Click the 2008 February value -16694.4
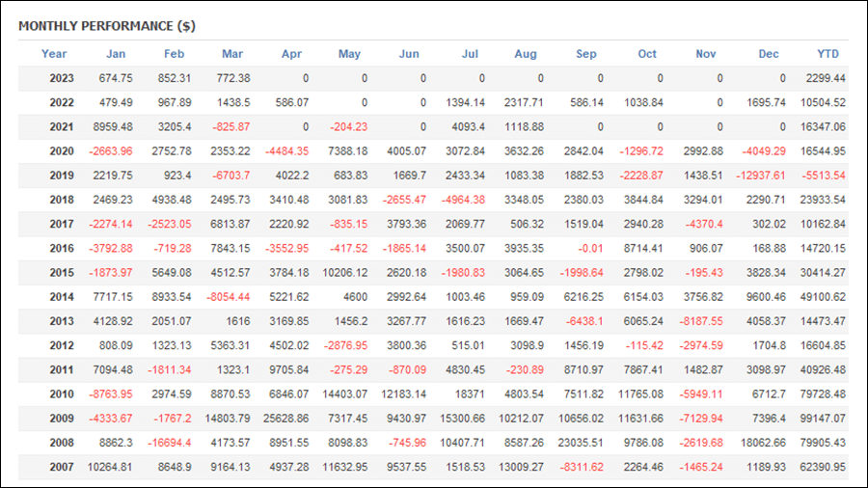Viewport: 868px width, 488px height. point(170,443)
